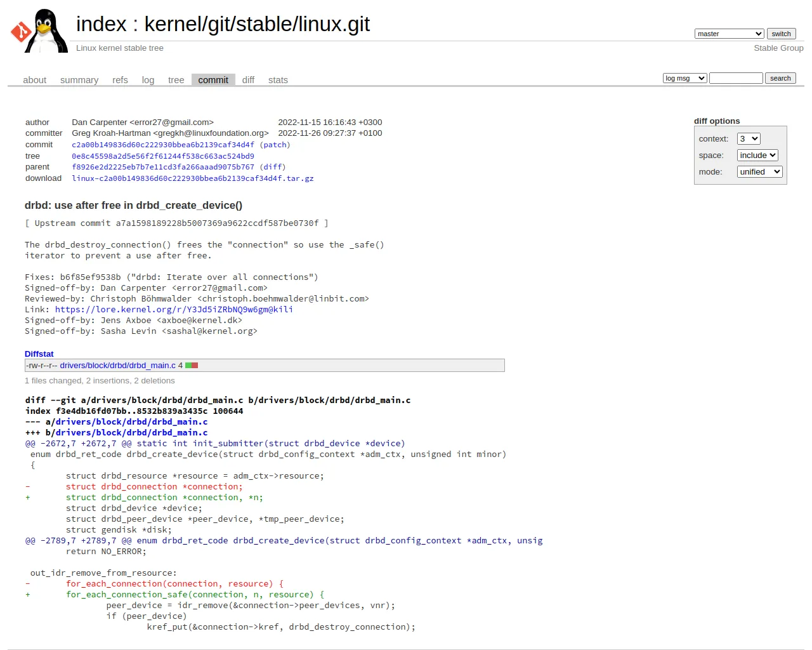Switch to the diff tab
Screen dimensions: 812x650
click(248, 80)
